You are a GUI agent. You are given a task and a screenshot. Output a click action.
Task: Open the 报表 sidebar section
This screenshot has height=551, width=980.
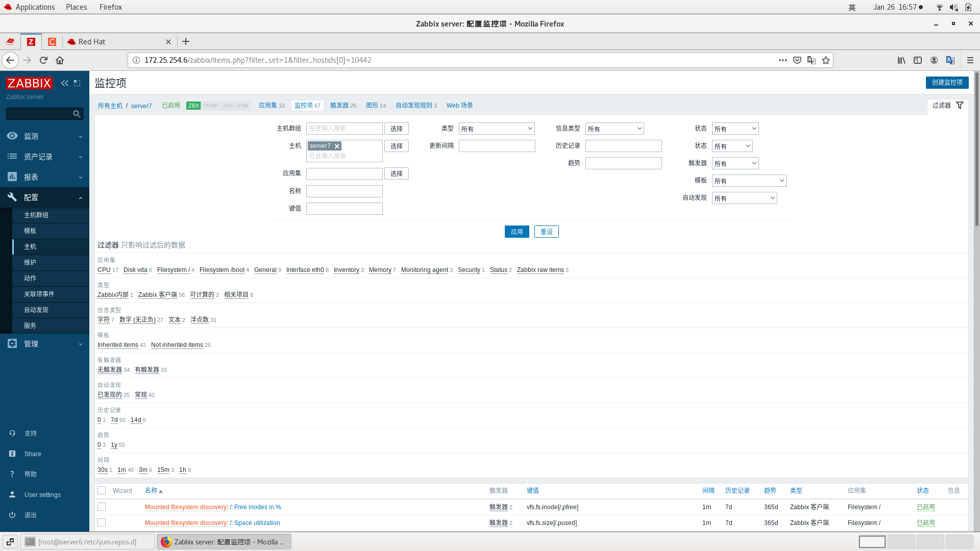pos(31,177)
